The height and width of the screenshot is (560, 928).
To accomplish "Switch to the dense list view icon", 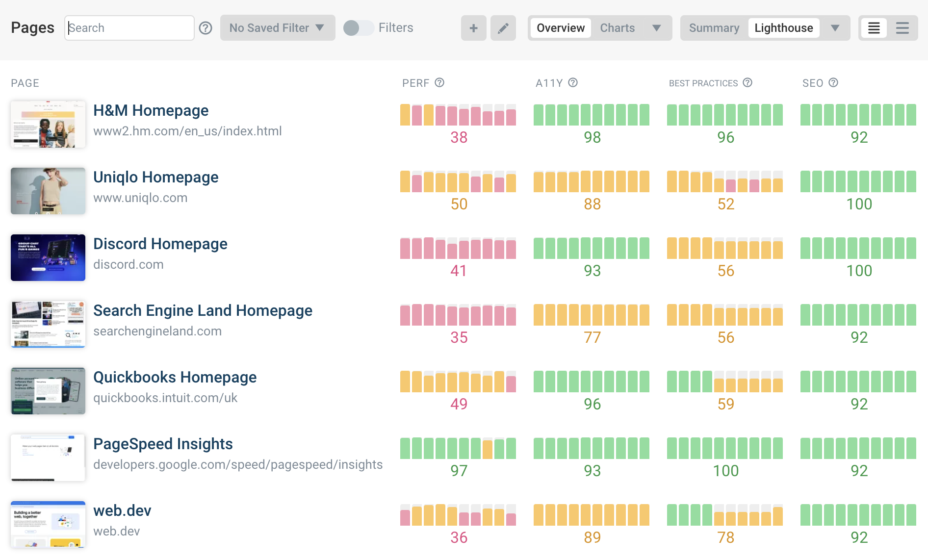I will click(x=874, y=28).
